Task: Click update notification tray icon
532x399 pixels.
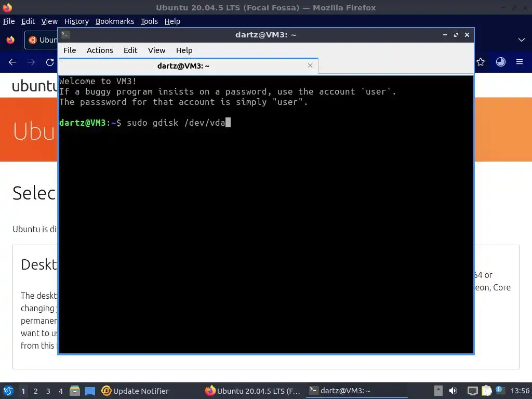Action: (x=499, y=390)
